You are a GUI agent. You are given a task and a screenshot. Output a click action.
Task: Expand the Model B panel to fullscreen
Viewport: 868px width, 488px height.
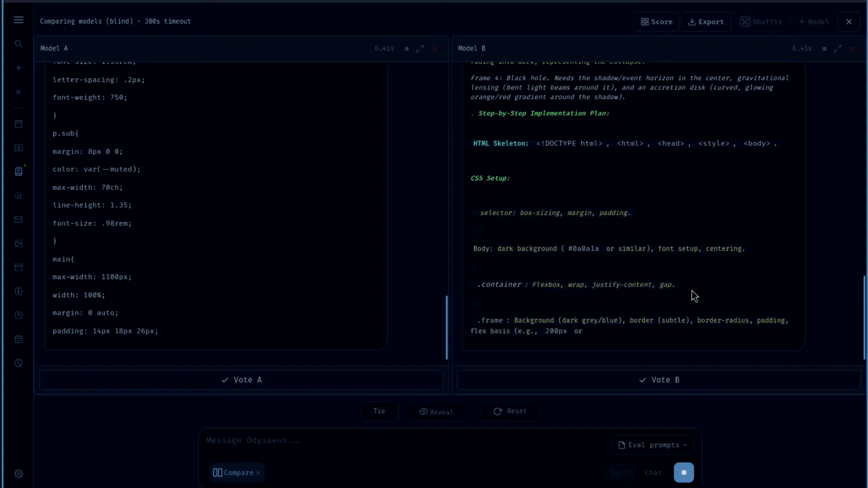(838, 49)
